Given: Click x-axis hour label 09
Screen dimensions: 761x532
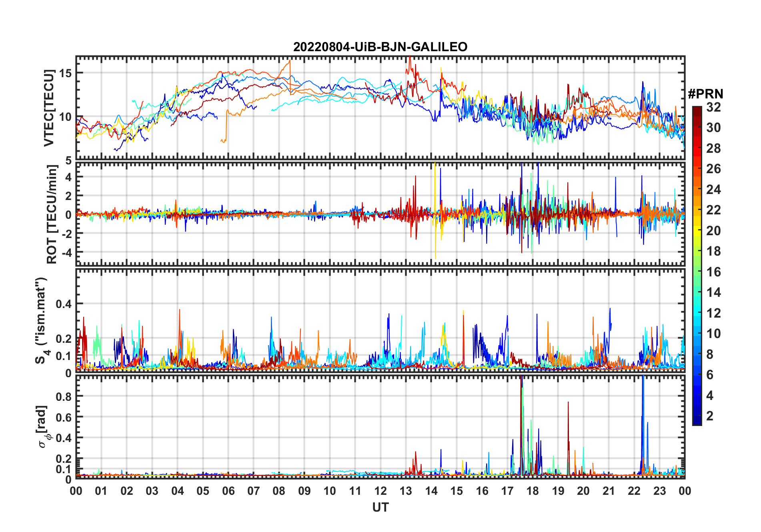Looking at the screenshot, I should pos(304,491).
